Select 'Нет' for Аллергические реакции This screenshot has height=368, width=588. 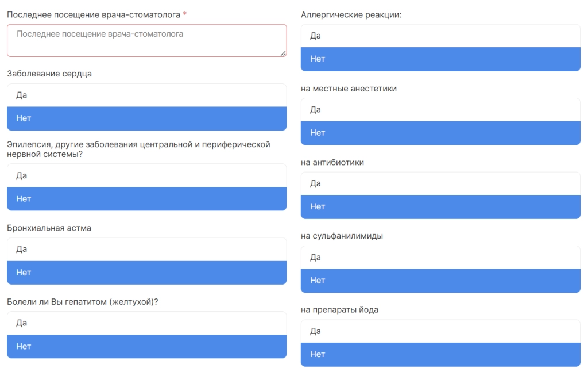(x=440, y=59)
